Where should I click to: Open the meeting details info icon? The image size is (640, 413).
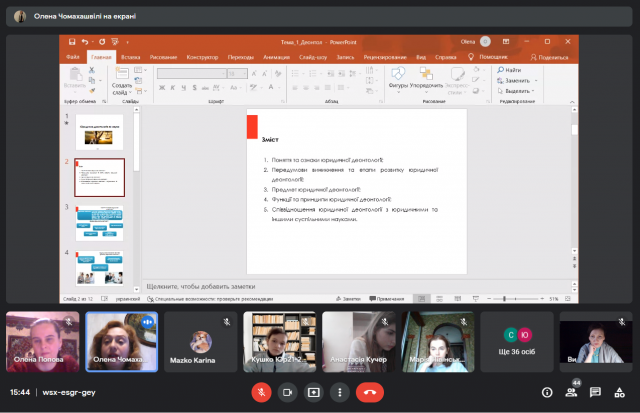point(547,392)
